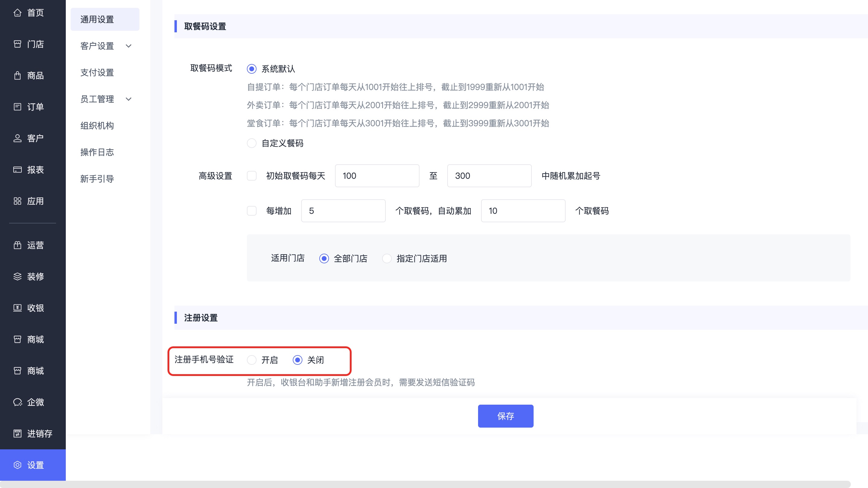Open 支付设置 in settings menu
This screenshot has height=488, width=868.
97,72
